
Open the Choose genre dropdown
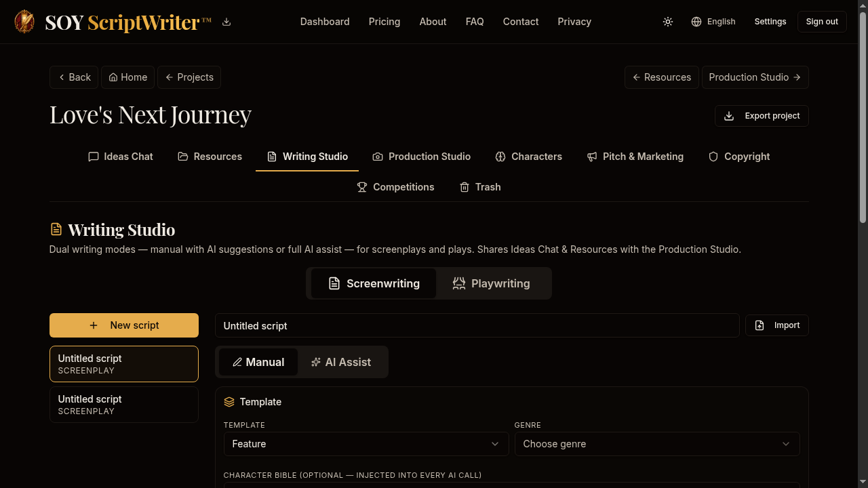[657, 444]
